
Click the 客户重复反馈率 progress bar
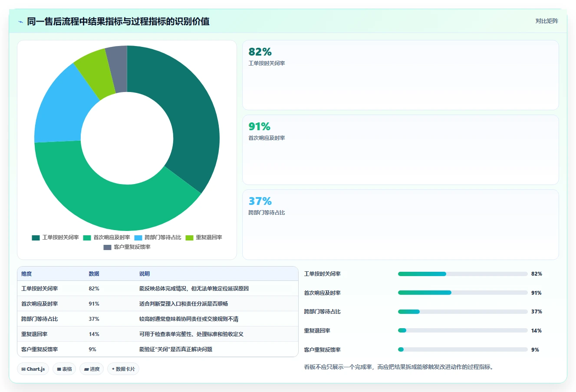pyautogui.click(x=463, y=349)
